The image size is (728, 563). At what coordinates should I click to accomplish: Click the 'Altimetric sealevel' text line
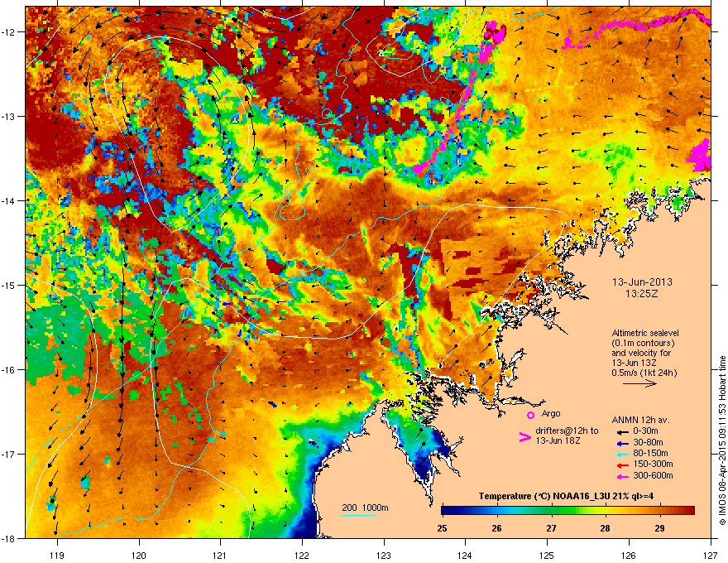[x=645, y=333]
